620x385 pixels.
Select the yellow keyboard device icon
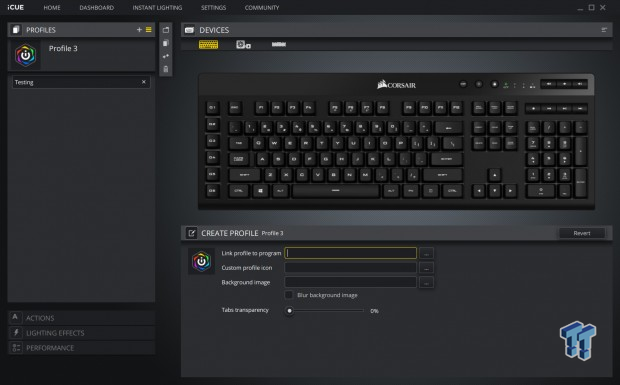coord(208,44)
